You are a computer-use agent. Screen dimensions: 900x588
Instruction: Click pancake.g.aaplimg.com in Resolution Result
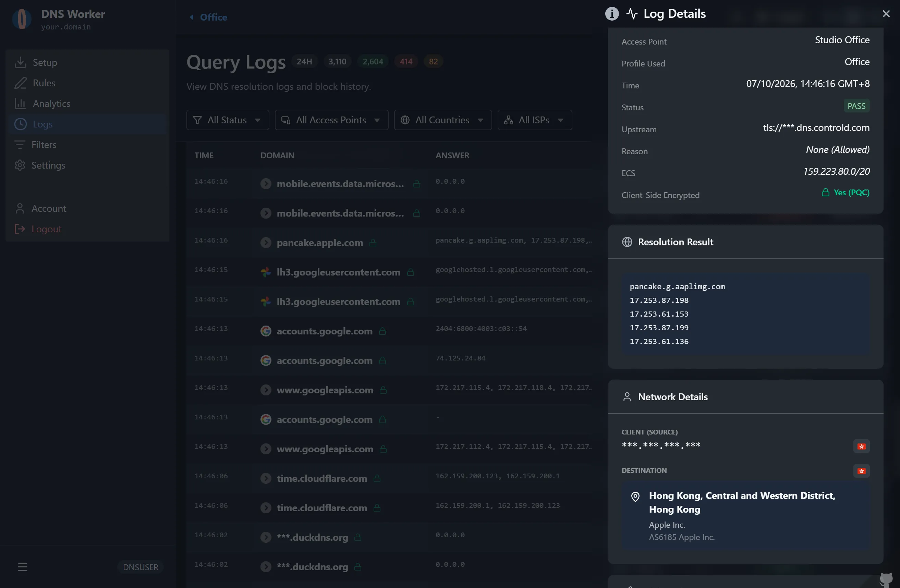(x=677, y=286)
